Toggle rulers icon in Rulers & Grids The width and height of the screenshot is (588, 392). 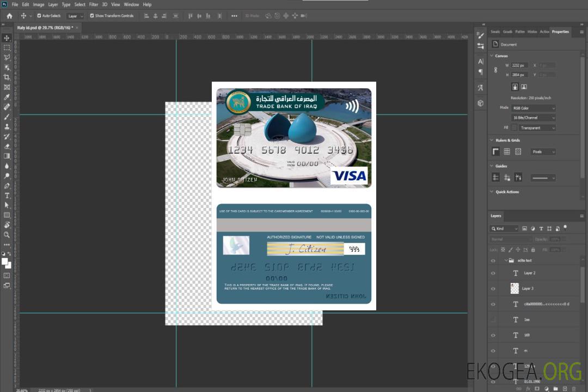496,151
